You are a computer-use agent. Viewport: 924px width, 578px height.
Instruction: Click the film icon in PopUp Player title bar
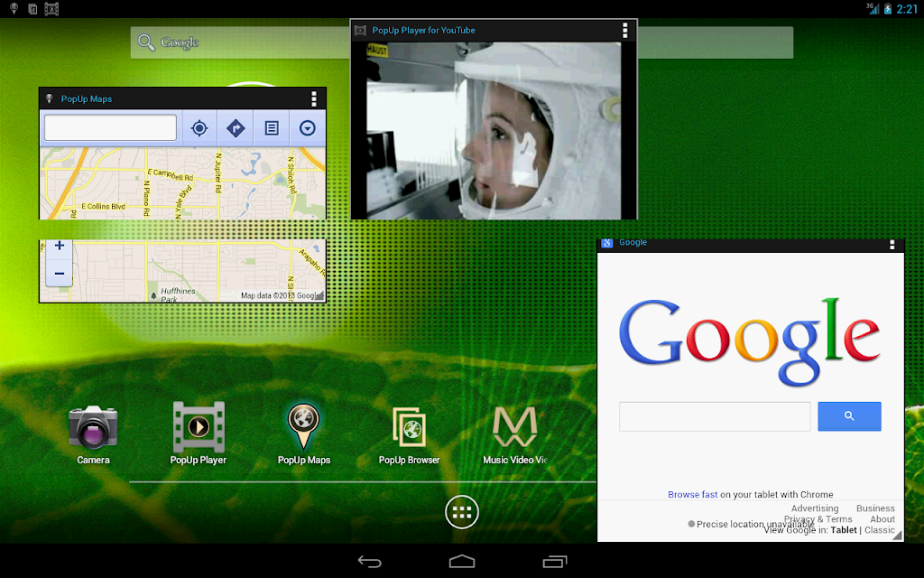coord(361,30)
